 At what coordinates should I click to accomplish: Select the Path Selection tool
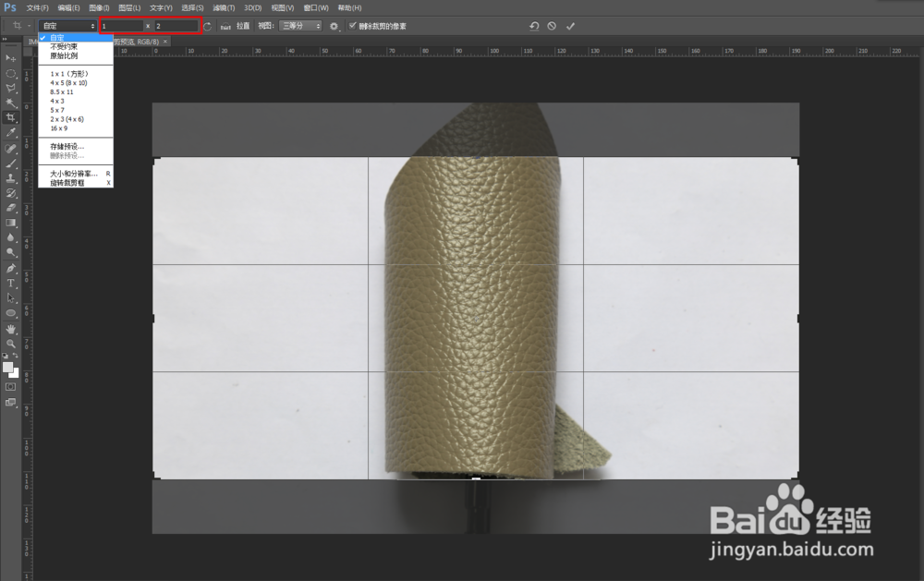pos(10,297)
